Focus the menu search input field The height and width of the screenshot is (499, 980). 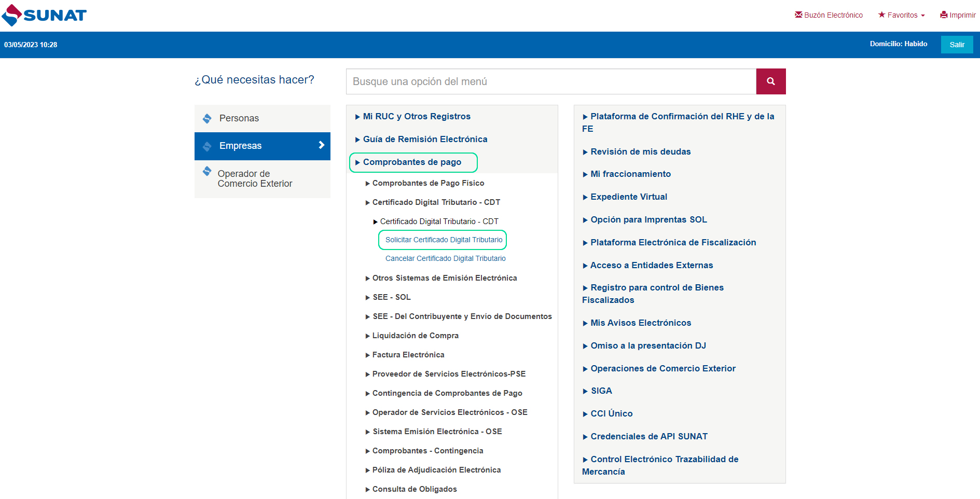coord(550,81)
